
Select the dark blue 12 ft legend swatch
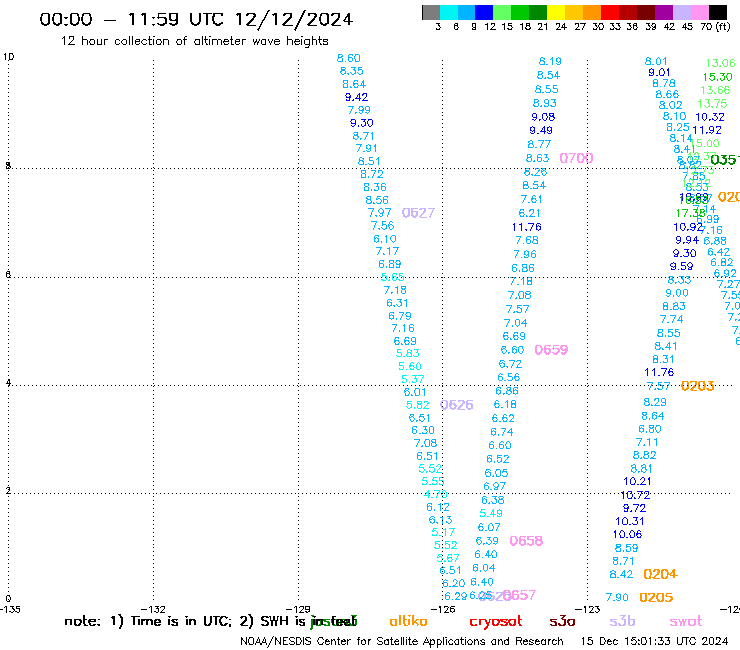click(484, 12)
